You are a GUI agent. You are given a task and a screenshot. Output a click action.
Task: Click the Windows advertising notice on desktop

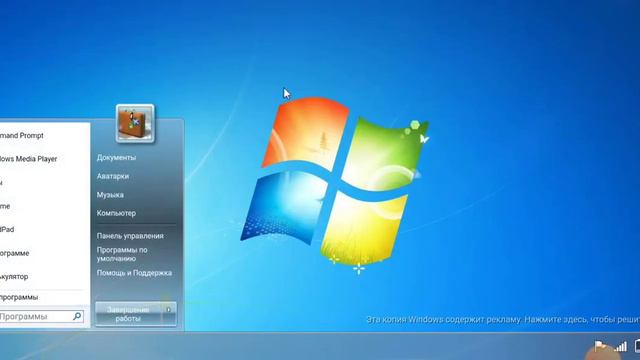[x=503, y=319]
